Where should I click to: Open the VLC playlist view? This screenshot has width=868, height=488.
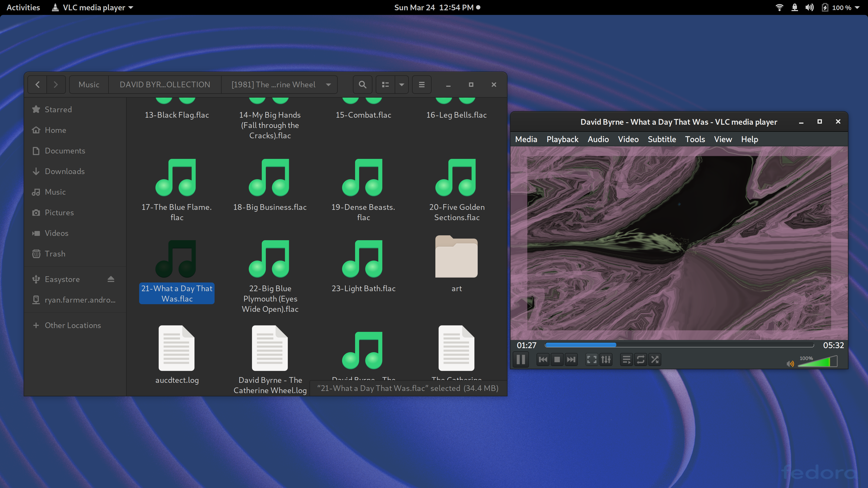(626, 360)
